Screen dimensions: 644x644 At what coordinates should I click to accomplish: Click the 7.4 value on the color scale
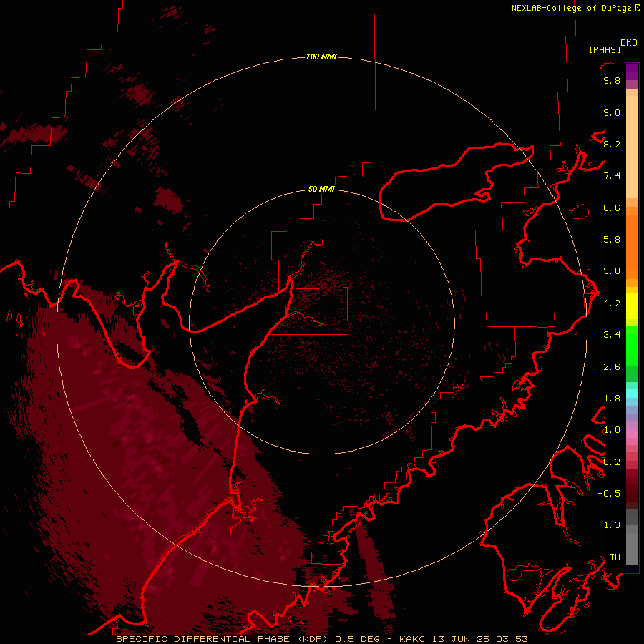(x=612, y=176)
